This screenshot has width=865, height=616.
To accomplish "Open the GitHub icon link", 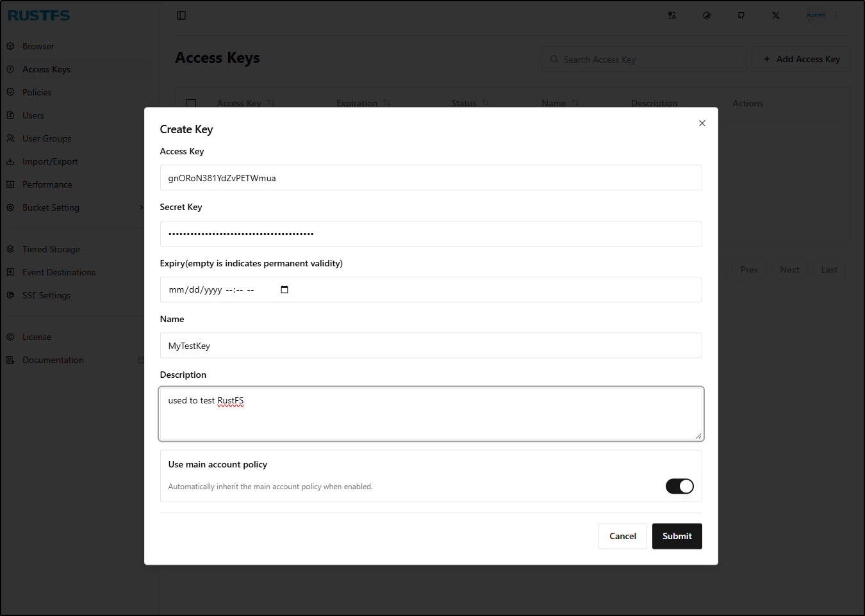I will click(741, 15).
